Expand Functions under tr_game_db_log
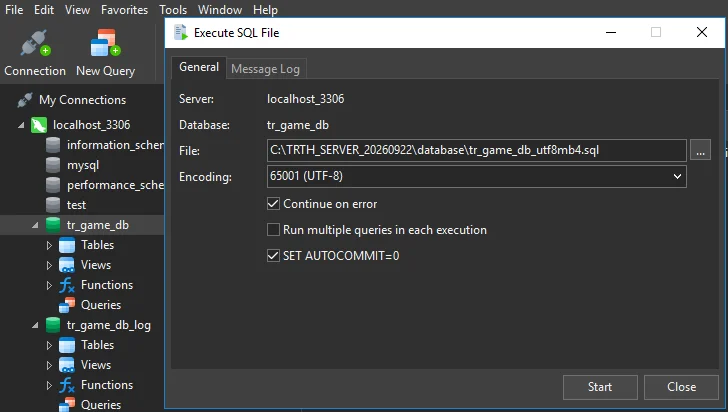The width and height of the screenshot is (728, 412). click(49, 385)
